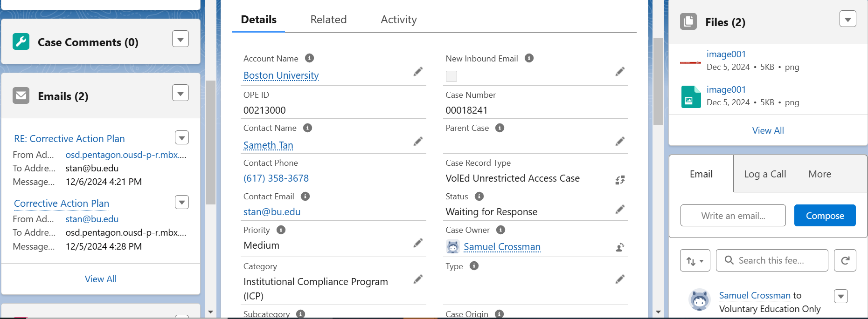Expand the Files panel actions dropdown
Screen dimensions: 868x319
(847, 19)
